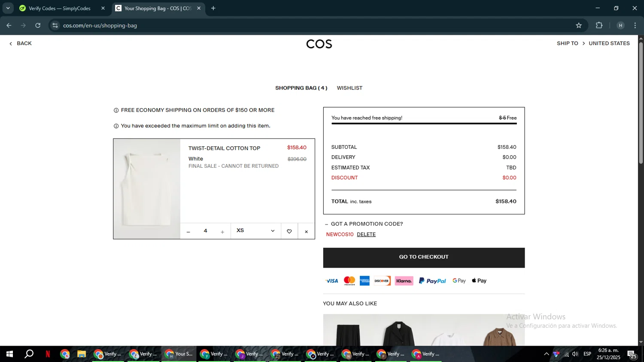The image size is (644, 362).
Task: Open a new browser tab
Action: pyautogui.click(x=213, y=8)
